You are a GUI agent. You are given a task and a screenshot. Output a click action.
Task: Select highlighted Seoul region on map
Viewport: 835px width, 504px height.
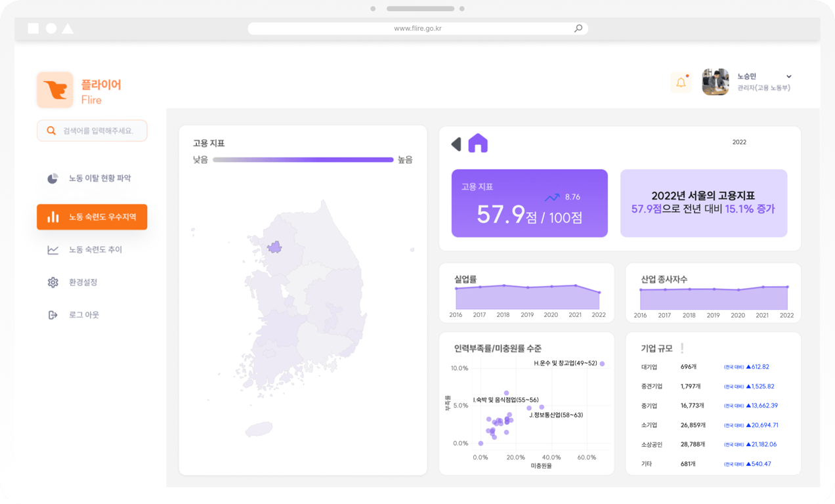coord(274,247)
